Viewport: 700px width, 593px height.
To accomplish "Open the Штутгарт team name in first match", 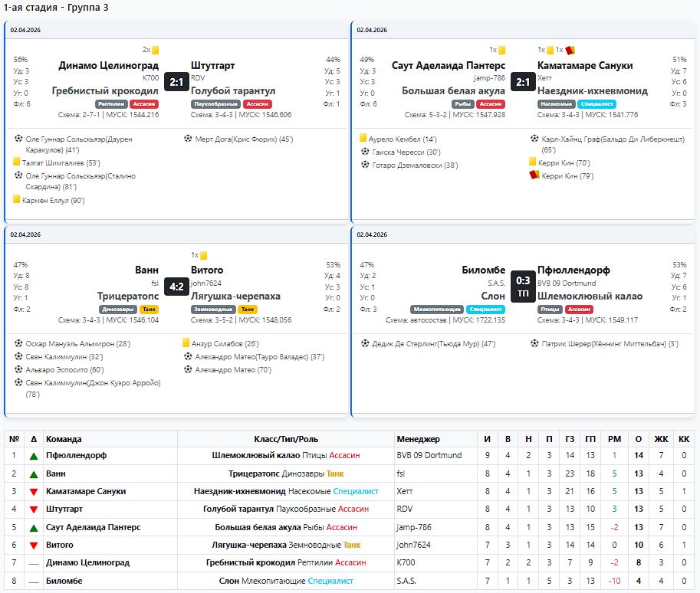I will point(212,65).
